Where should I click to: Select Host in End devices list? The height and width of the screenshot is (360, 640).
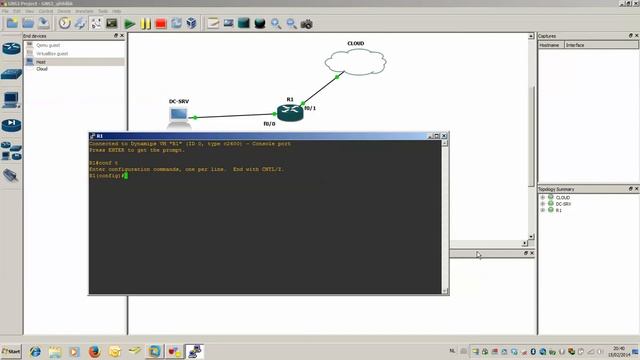75,62
